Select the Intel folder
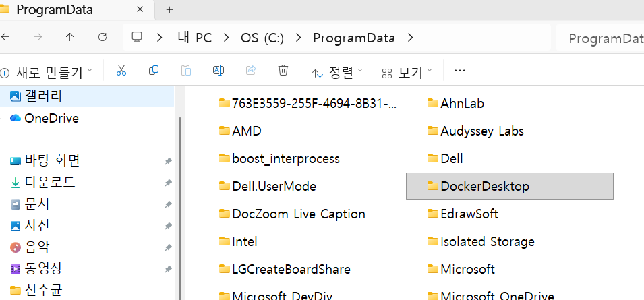This screenshot has height=300, width=644. (x=238, y=241)
